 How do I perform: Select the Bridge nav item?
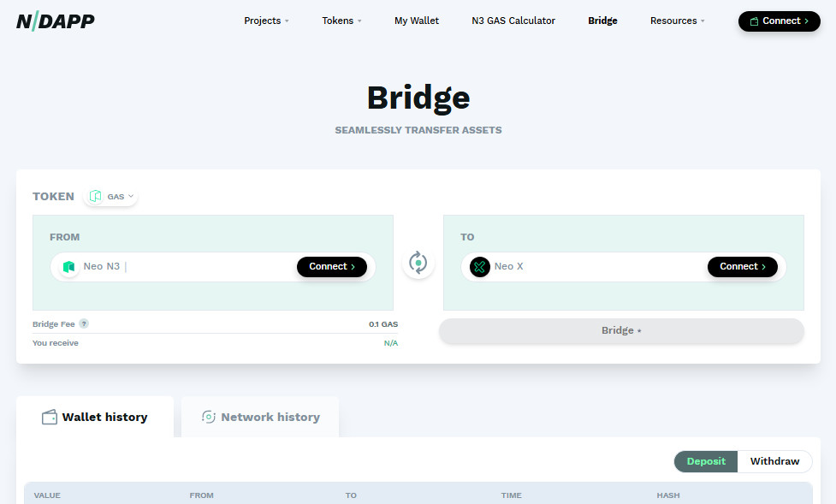[x=602, y=21]
